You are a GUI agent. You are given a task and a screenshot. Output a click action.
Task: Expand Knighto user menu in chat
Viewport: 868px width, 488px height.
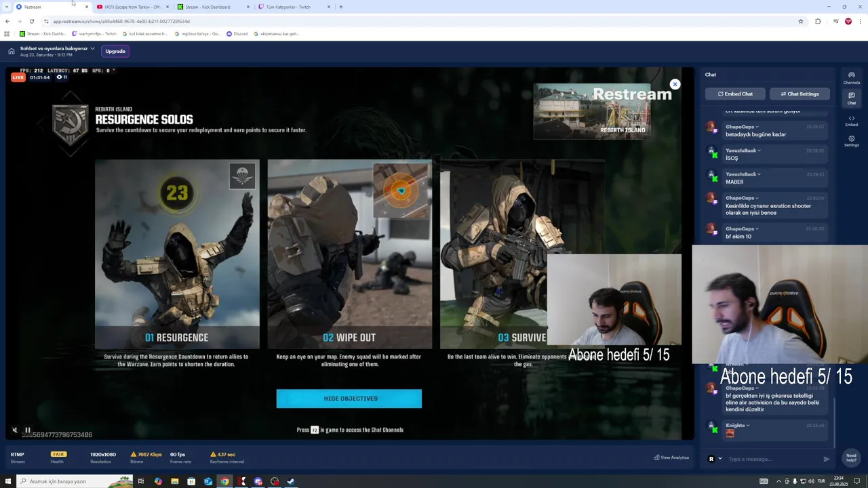click(x=748, y=425)
